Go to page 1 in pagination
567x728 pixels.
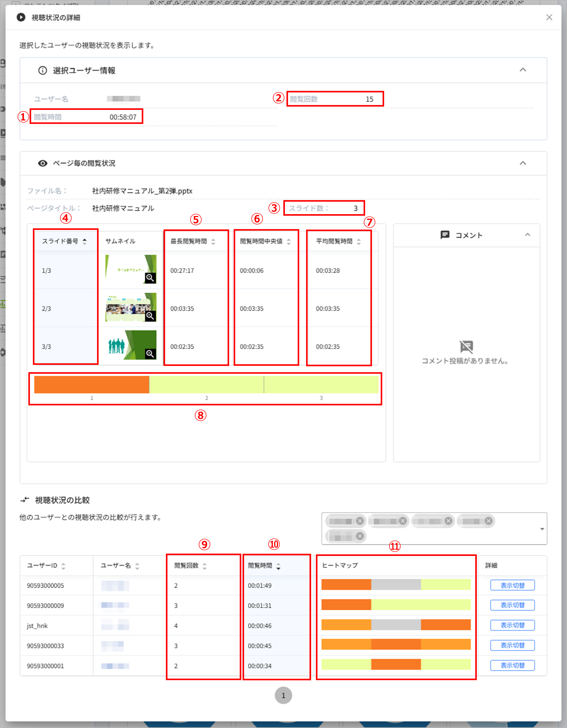[283, 695]
